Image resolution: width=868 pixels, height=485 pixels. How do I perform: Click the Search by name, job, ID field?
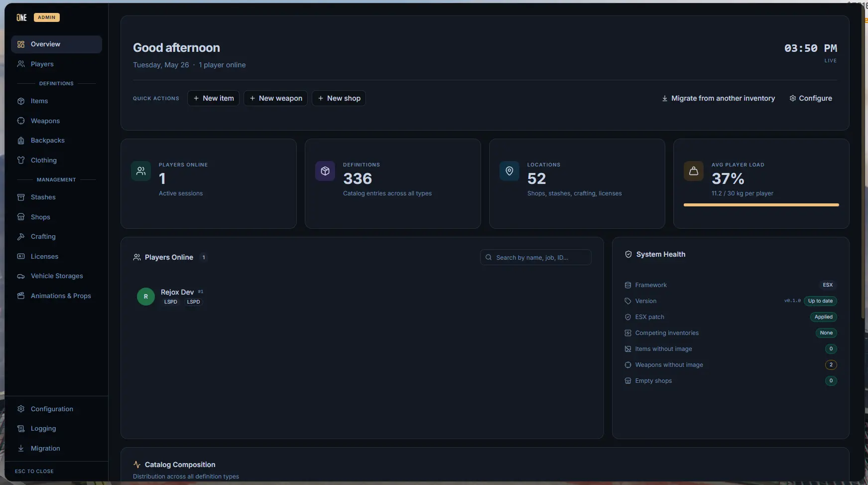[x=536, y=258]
